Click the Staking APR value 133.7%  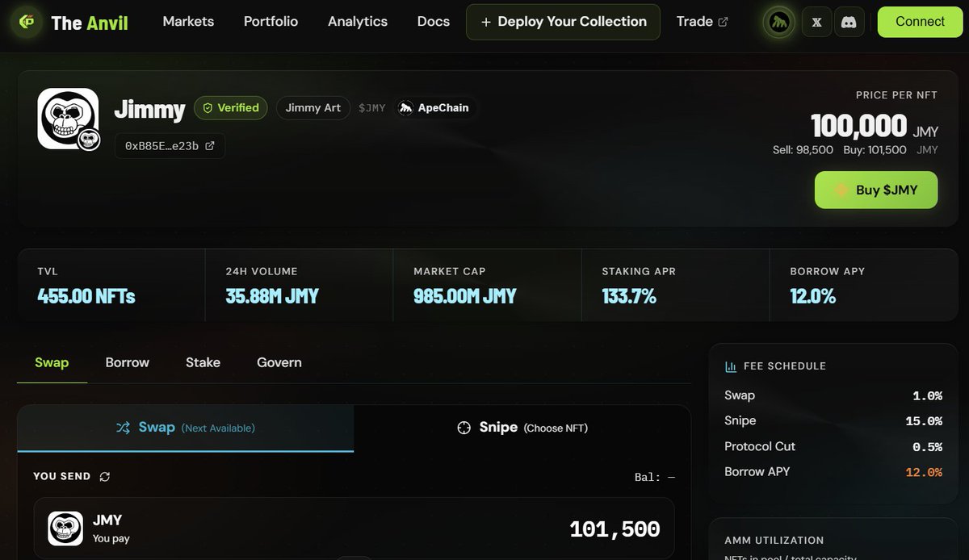(629, 296)
